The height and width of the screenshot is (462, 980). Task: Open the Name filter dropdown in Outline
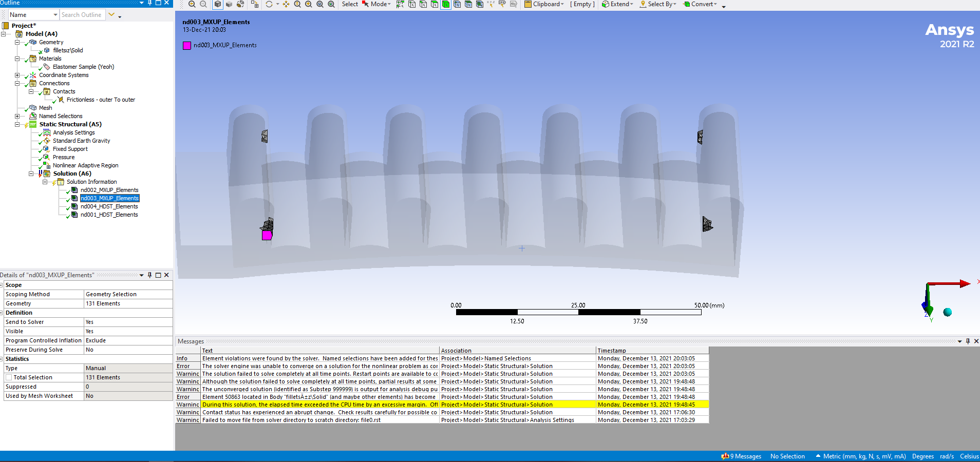pyautogui.click(x=55, y=15)
